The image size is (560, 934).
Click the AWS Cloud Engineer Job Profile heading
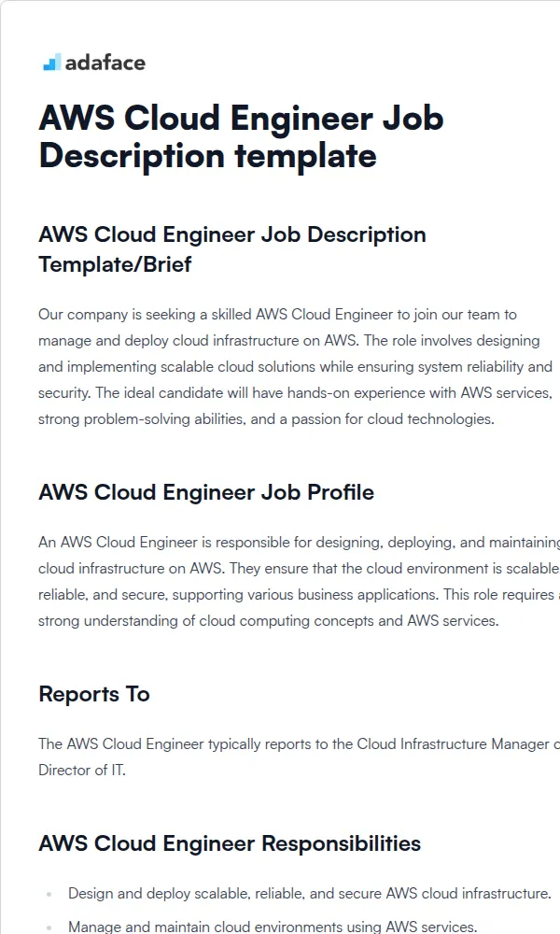click(206, 492)
